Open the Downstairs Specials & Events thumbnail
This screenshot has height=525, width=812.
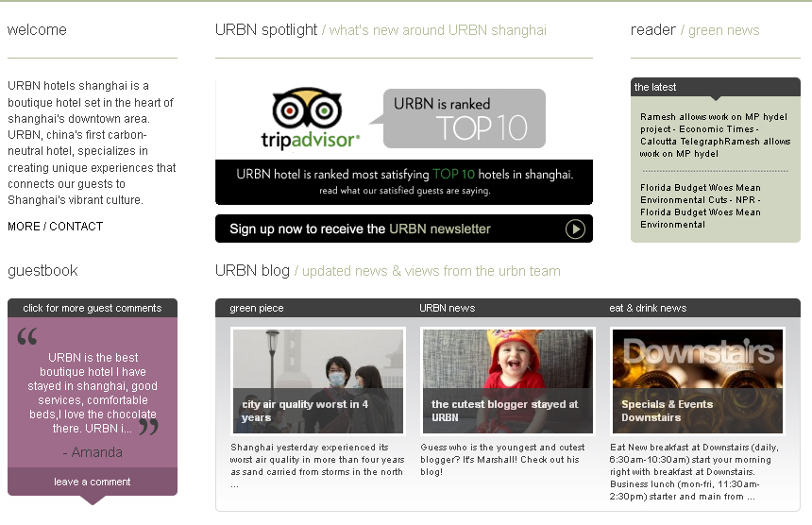698,381
